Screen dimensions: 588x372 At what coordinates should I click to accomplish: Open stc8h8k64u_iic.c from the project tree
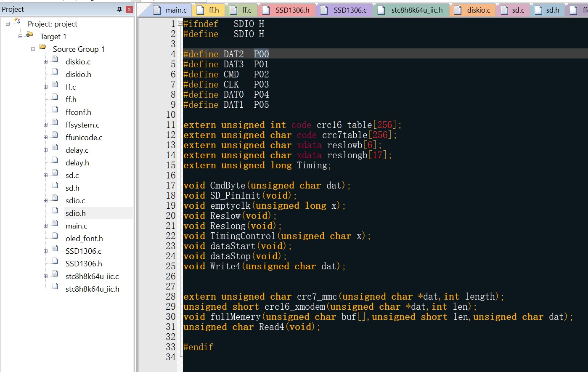click(x=92, y=276)
